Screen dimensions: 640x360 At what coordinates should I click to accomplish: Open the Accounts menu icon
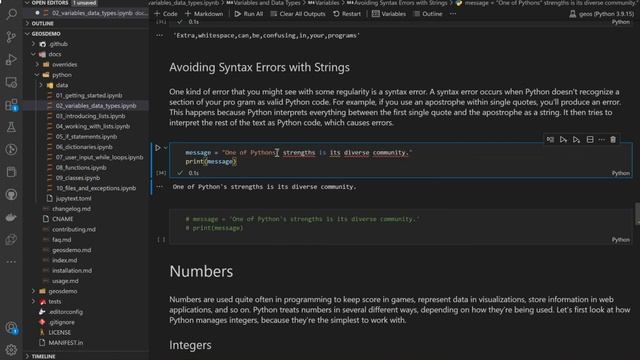pyautogui.click(x=11, y=327)
